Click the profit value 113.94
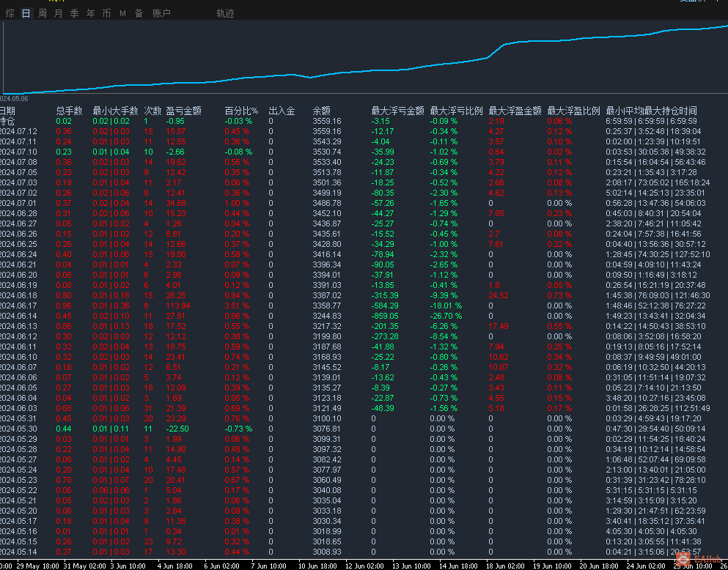This screenshot has width=728, height=570. click(x=178, y=306)
